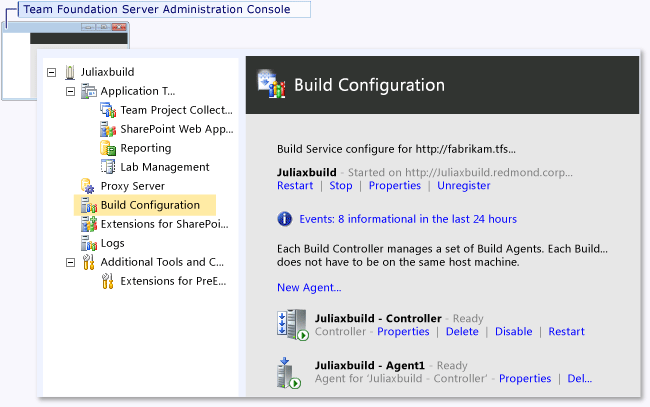This screenshot has width=650, height=407.
Task: Restart the Juliaxbuild build service
Action: tap(295, 186)
